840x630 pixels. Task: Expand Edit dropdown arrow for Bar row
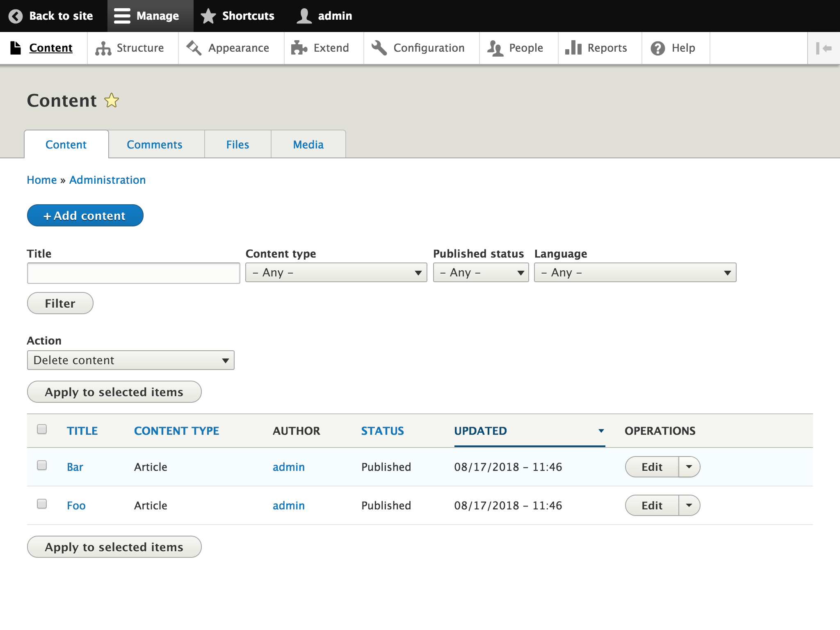(689, 467)
